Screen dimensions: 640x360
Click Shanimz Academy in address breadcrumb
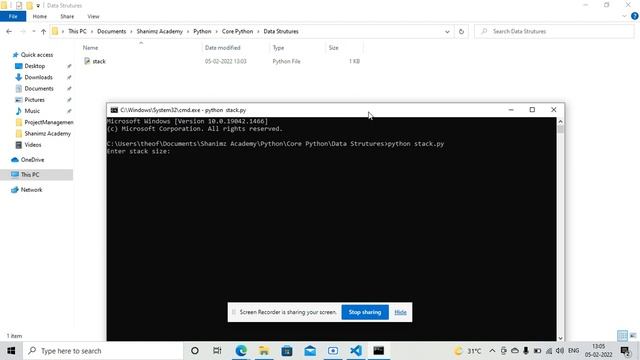click(160, 31)
